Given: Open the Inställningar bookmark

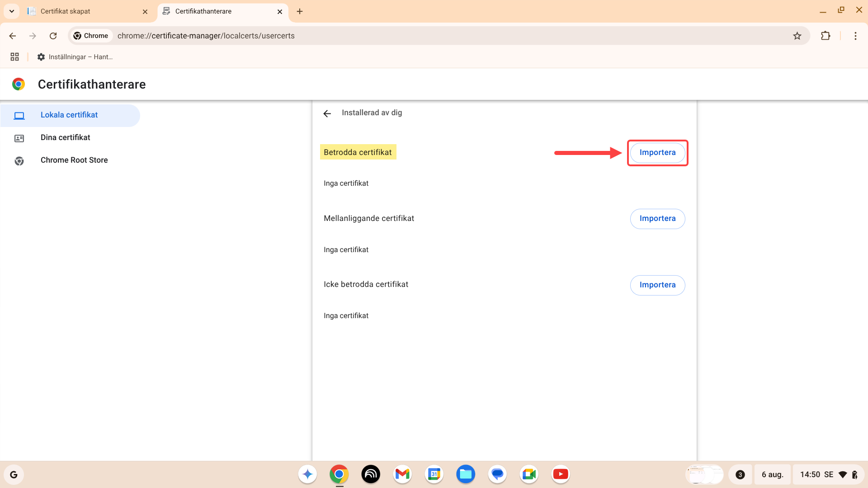Looking at the screenshot, I should pos(75,57).
